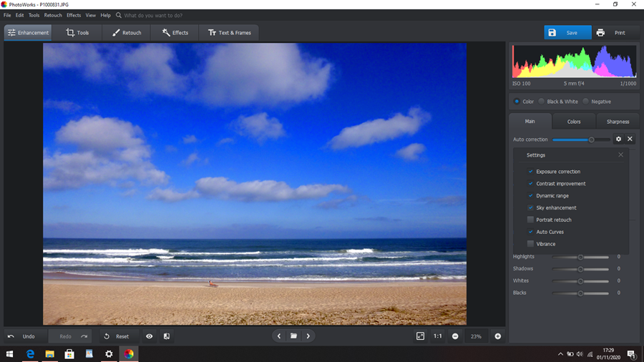This screenshot has height=362, width=644.
Task: Click the 23% zoom level field
Action: (x=476, y=336)
